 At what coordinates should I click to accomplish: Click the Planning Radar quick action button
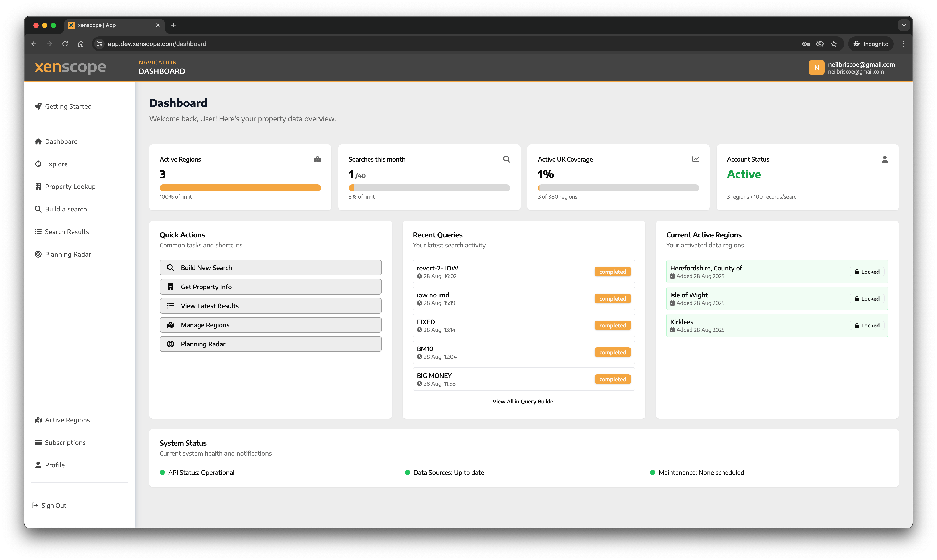270,344
